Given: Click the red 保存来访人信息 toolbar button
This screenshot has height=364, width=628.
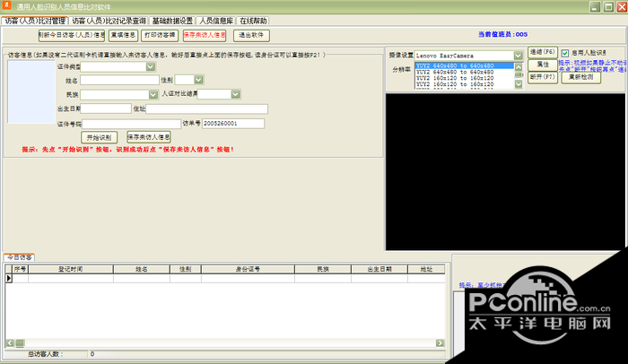Looking at the screenshot, I should click(x=205, y=35).
